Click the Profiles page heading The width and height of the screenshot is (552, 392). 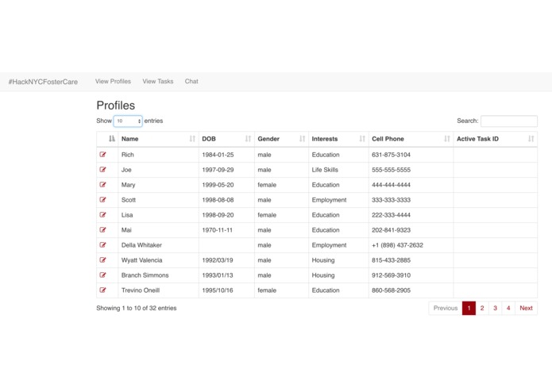[x=116, y=106]
